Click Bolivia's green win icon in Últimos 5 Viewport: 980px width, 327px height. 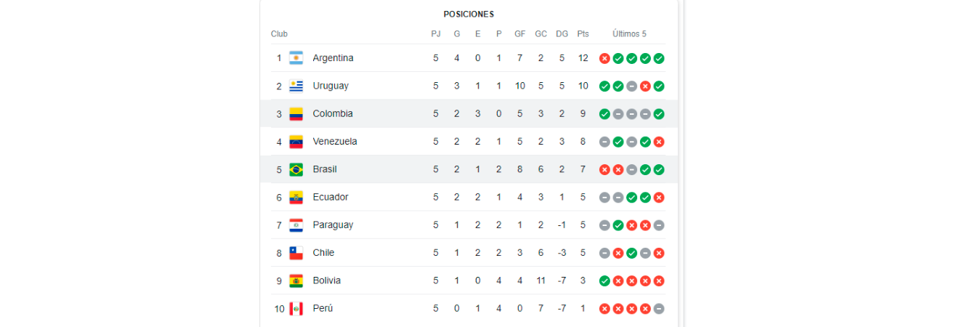click(604, 280)
